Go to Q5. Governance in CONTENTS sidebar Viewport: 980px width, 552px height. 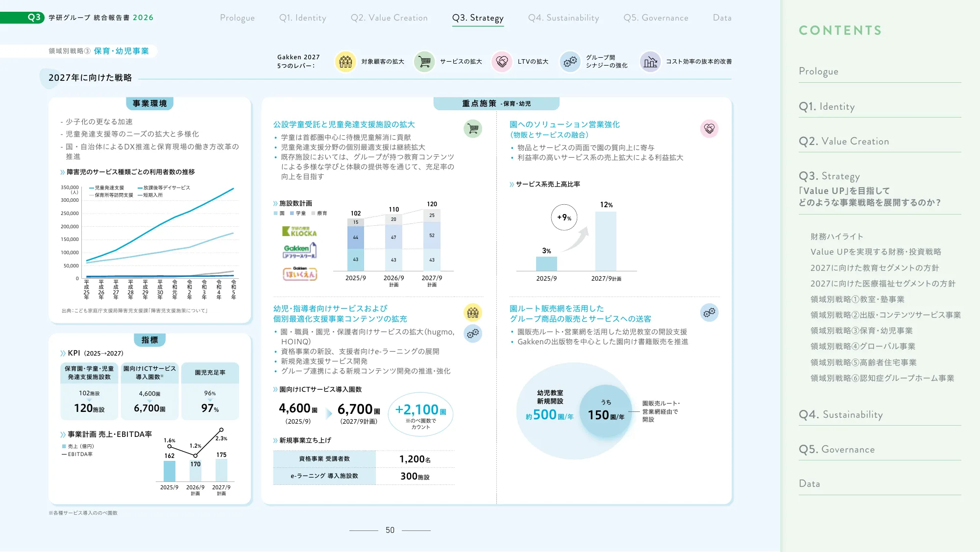(836, 449)
